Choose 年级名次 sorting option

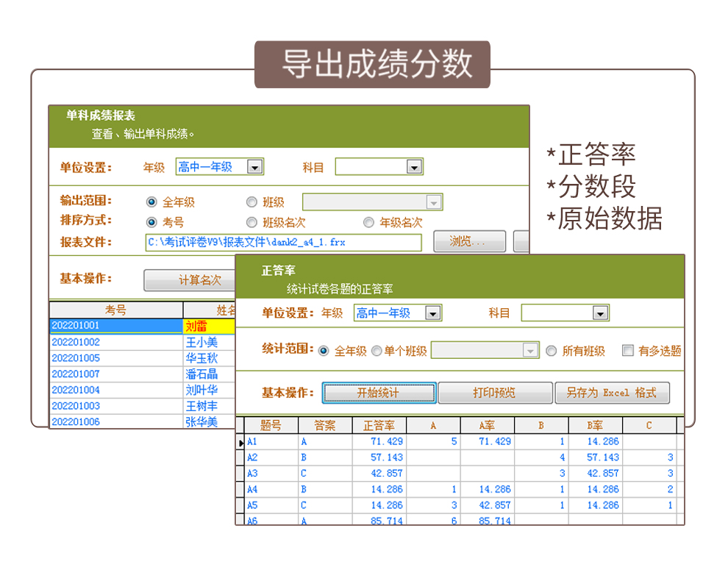tap(368, 223)
